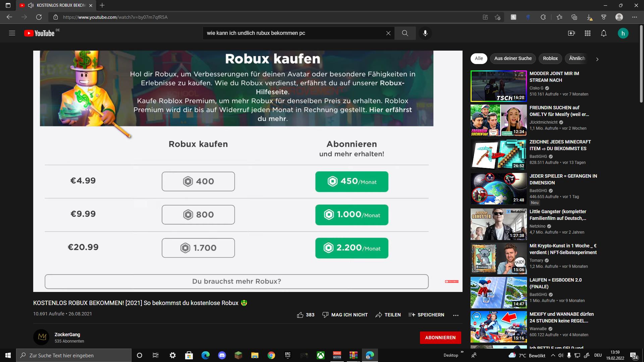Open Discord from the Windows taskbar

pos(222,355)
